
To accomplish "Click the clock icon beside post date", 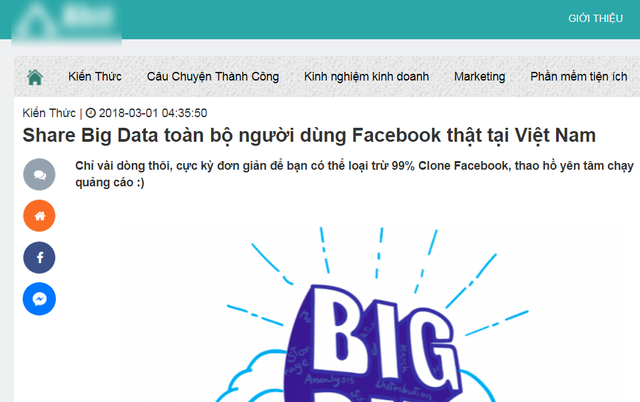I will [91, 113].
